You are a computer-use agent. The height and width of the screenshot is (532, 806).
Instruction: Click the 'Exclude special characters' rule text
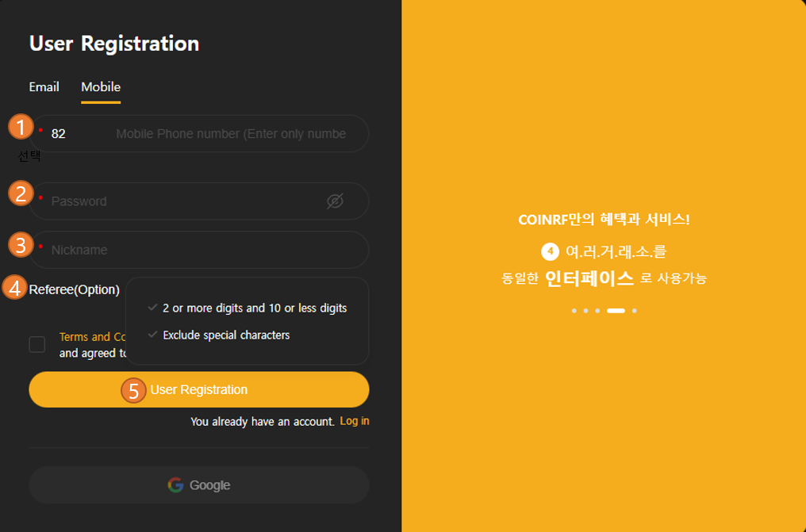point(227,335)
